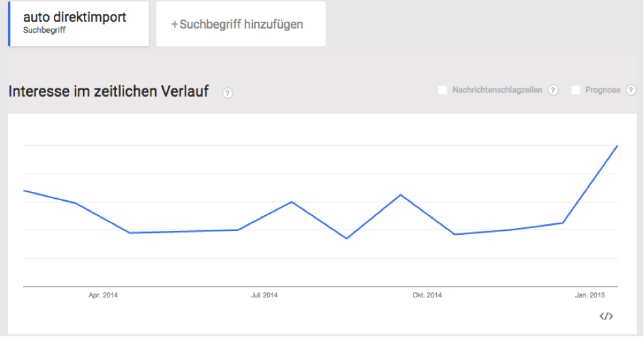
Task: Click the plus sign in Suchbegriff hinzufügen
Action: pos(174,25)
